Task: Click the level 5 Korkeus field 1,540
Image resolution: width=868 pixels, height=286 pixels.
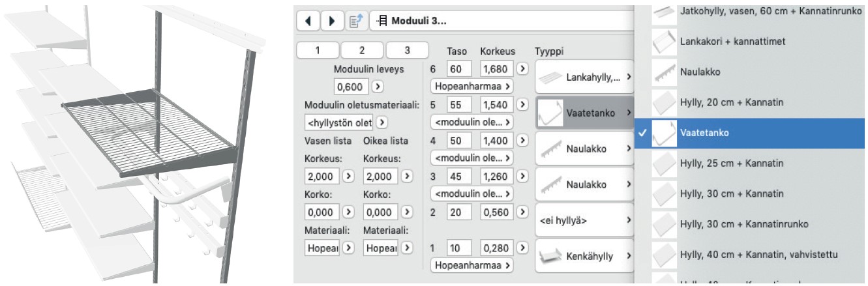Action: pos(496,104)
